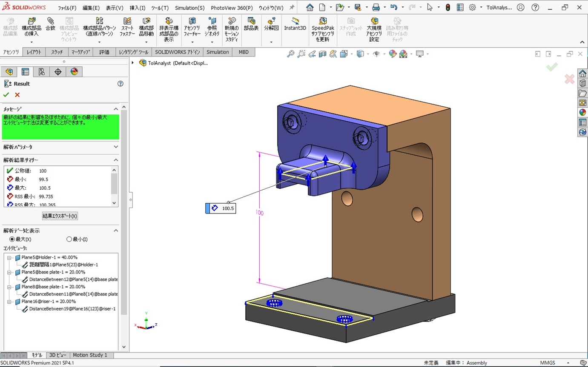
Task: Click the 100.5 result callout label
Action: coord(220,208)
